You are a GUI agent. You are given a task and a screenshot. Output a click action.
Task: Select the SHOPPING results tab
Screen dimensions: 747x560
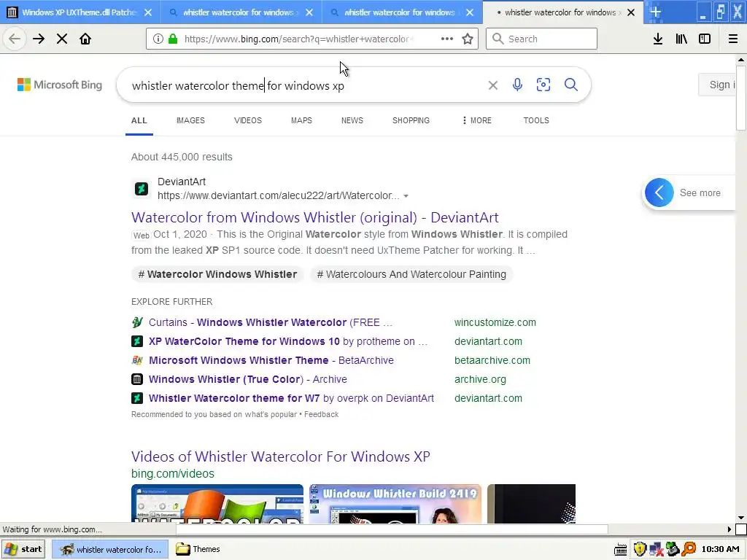click(411, 120)
